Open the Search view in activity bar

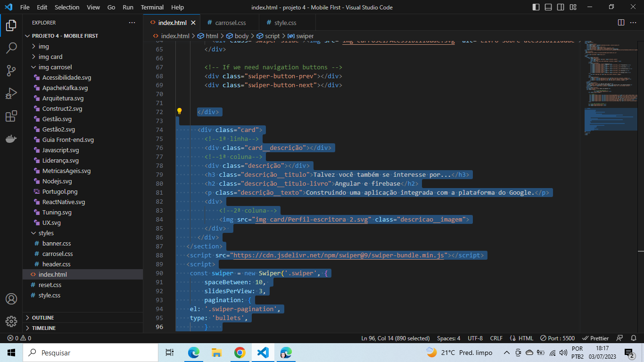[x=11, y=48]
